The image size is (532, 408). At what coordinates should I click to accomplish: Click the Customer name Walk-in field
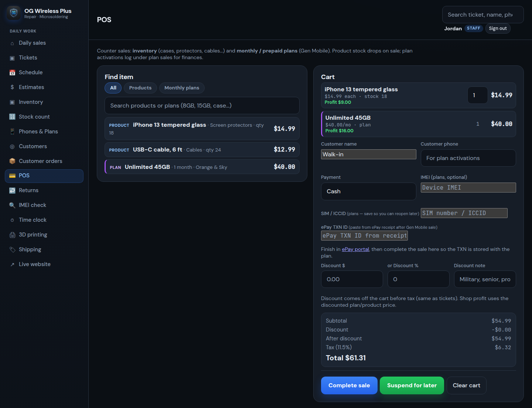(369, 154)
